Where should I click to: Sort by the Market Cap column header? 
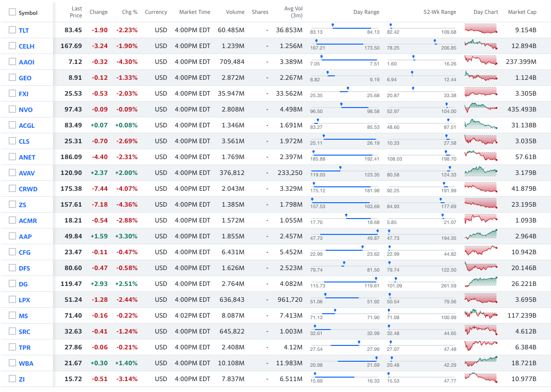coord(522,12)
